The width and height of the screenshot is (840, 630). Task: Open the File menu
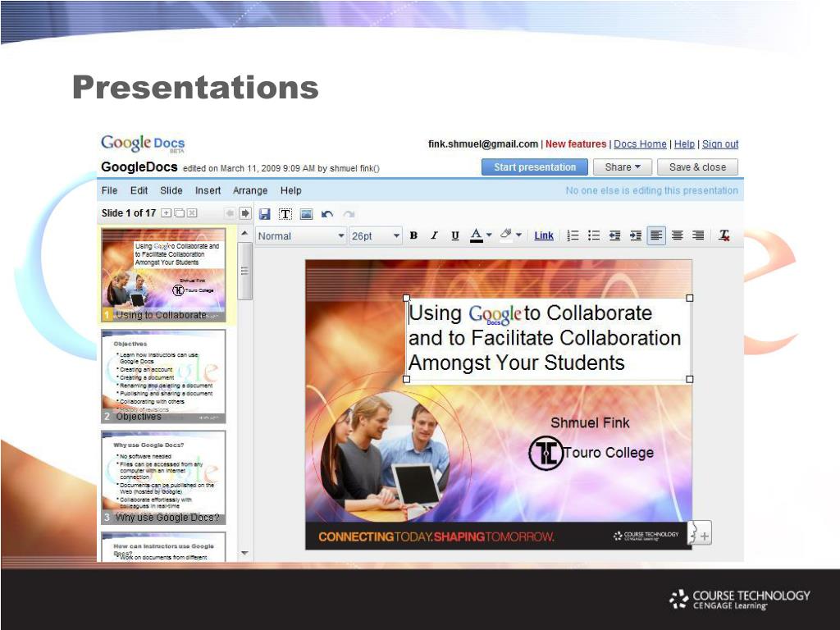click(109, 190)
